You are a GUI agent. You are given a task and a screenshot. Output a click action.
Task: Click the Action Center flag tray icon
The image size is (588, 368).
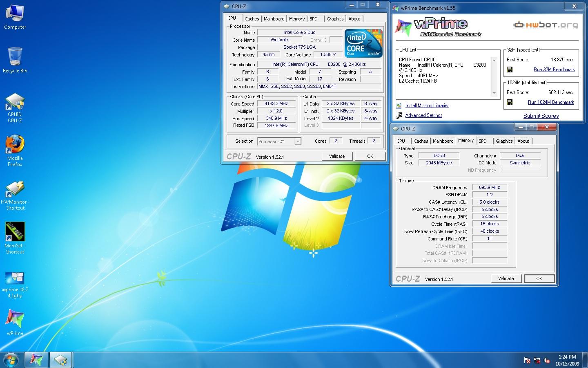527,361
